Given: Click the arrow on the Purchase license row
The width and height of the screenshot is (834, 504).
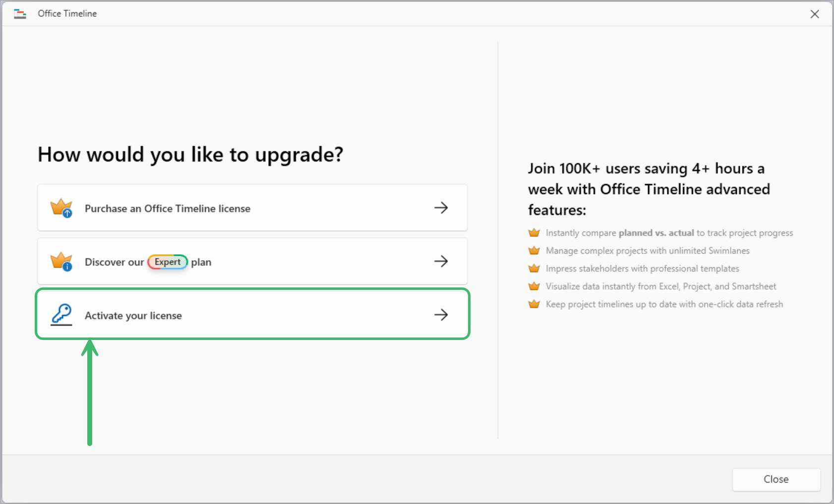Looking at the screenshot, I should coord(441,208).
